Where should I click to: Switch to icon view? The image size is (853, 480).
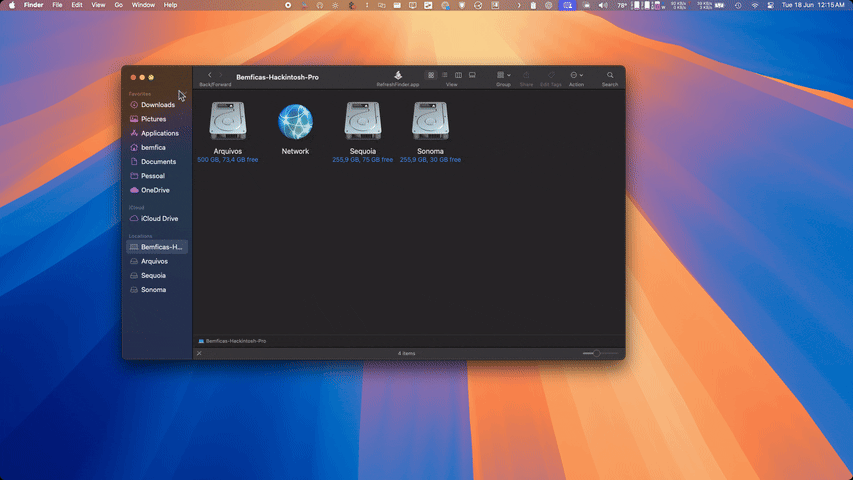tap(431, 75)
